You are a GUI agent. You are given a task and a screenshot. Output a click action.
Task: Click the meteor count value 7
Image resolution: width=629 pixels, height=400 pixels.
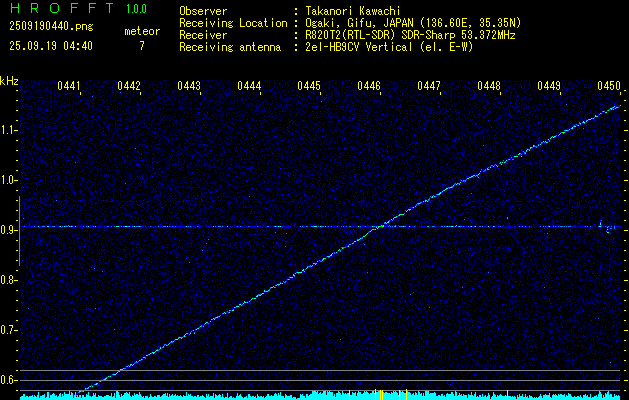142,46
